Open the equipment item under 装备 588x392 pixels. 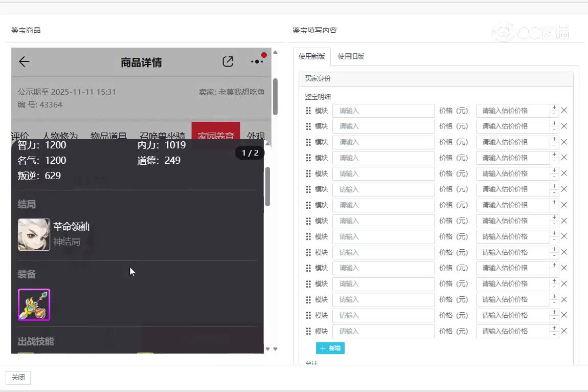tap(34, 304)
